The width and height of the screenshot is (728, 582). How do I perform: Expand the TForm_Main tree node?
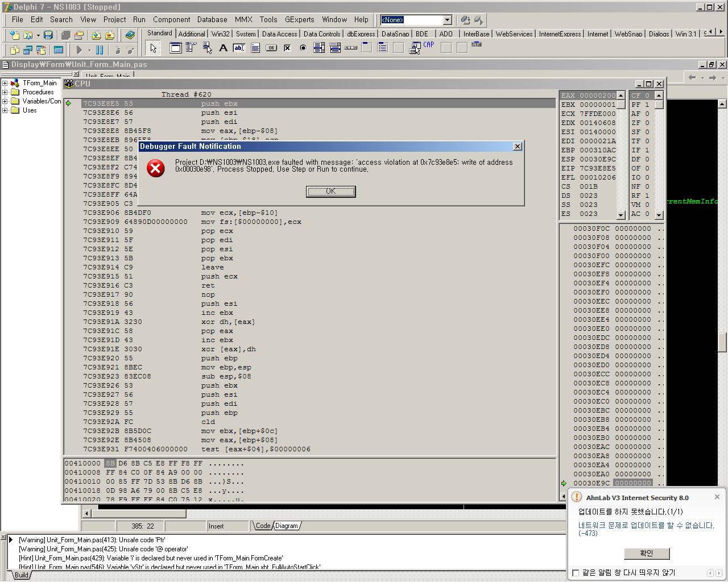(5, 83)
